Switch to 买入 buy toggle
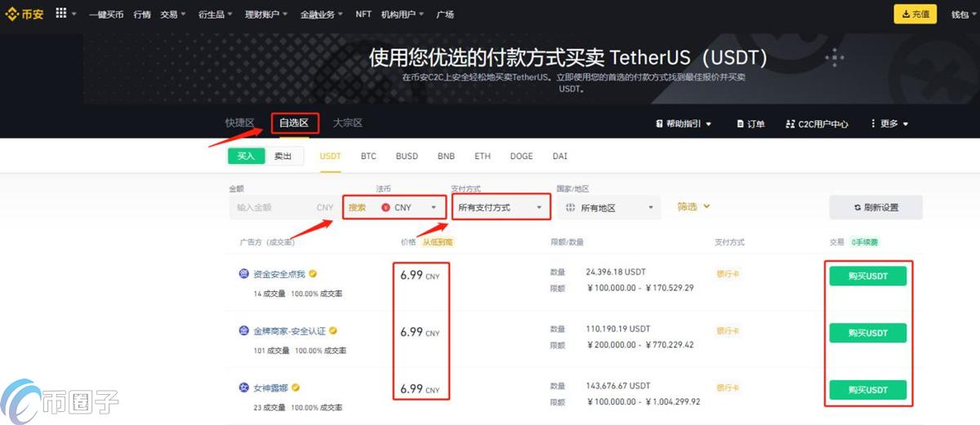Viewport: 980px width, 425px height. pos(246,156)
